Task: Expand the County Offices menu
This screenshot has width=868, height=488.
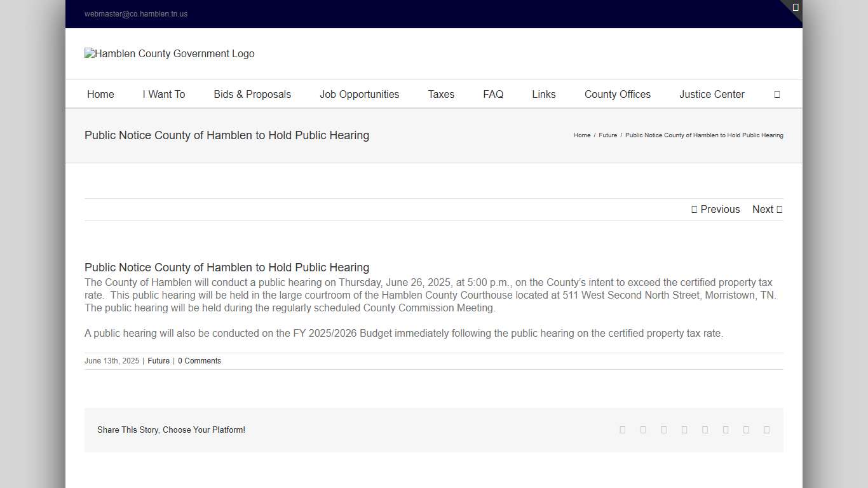Action: click(x=617, y=94)
